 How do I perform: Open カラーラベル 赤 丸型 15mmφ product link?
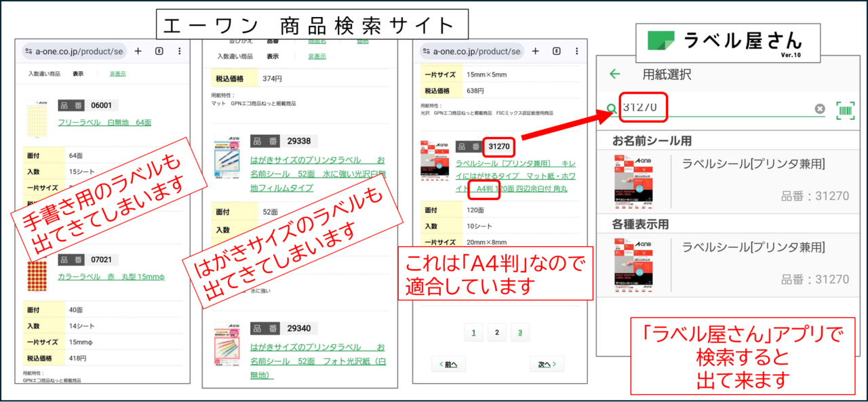pos(111,277)
